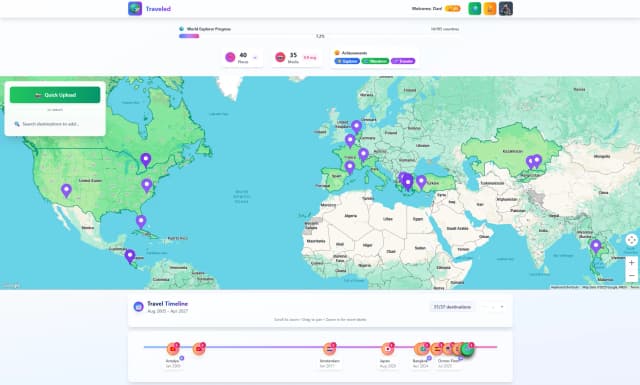Click the green header button beside the avatar

pos(475,9)
